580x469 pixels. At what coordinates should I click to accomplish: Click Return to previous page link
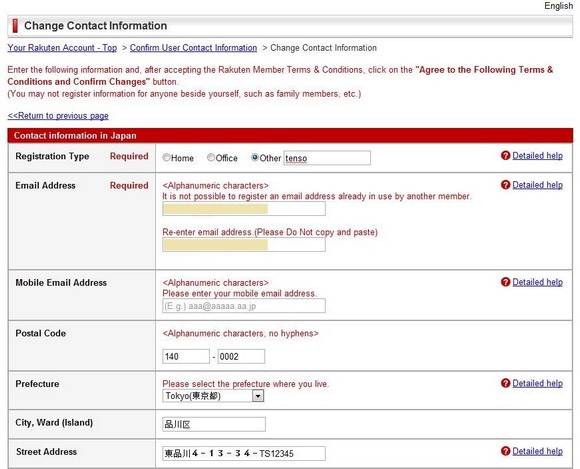[x=58, y=116]
